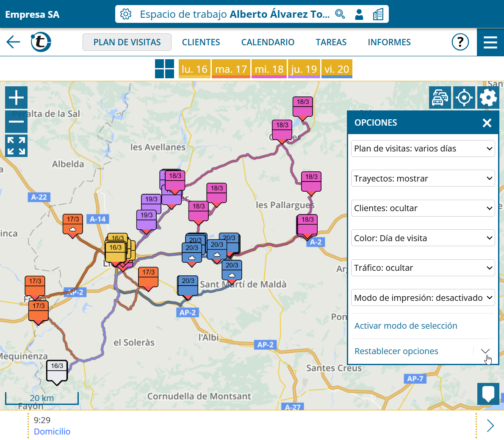Image resolution: width=504 pixels, height=440 pixels.
Task: Click Activar modo de selección link
Action: [406, 326]
